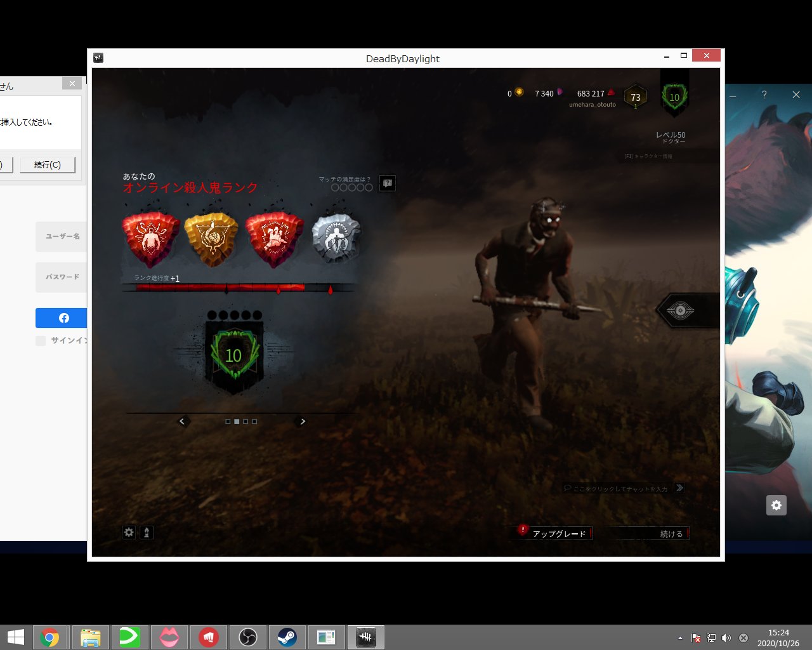
Task: Click the settings gear in the right background window
Action: tap(776, 505)
